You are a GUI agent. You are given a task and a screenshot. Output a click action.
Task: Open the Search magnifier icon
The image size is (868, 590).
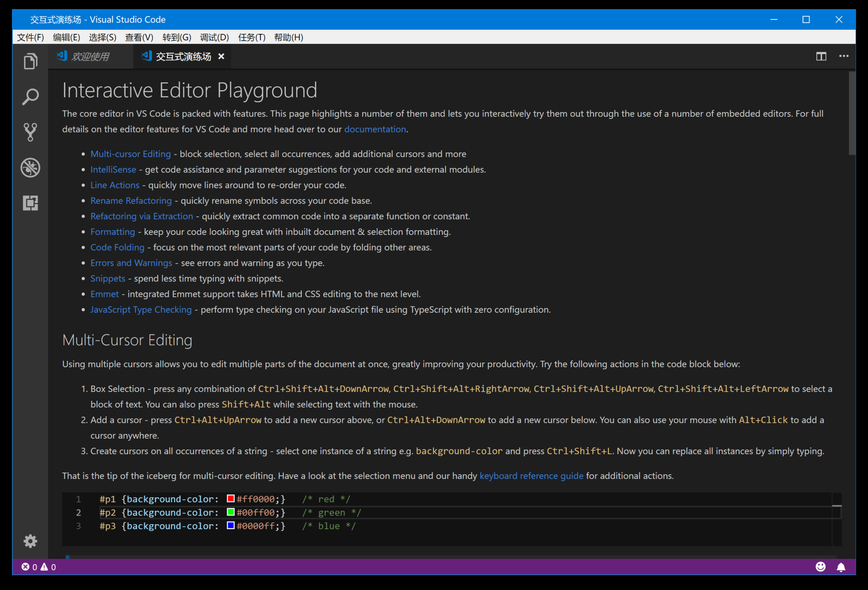point(30,96)
